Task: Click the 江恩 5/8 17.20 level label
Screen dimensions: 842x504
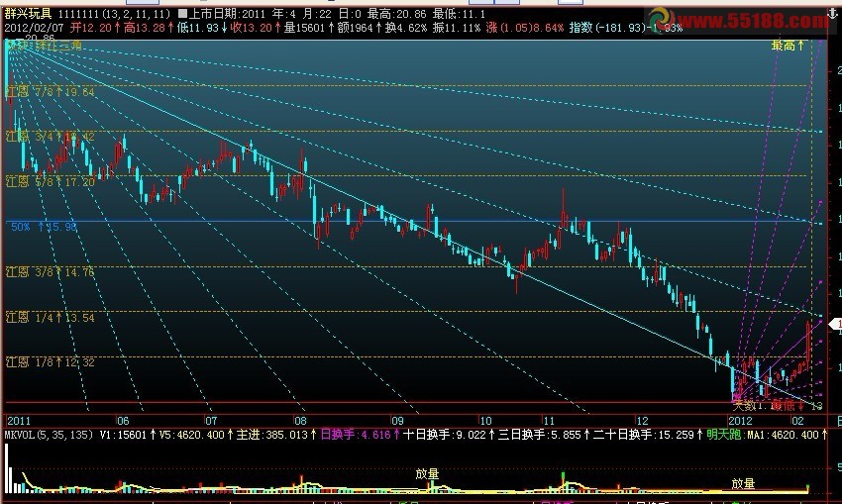Action: click(51, 182)
